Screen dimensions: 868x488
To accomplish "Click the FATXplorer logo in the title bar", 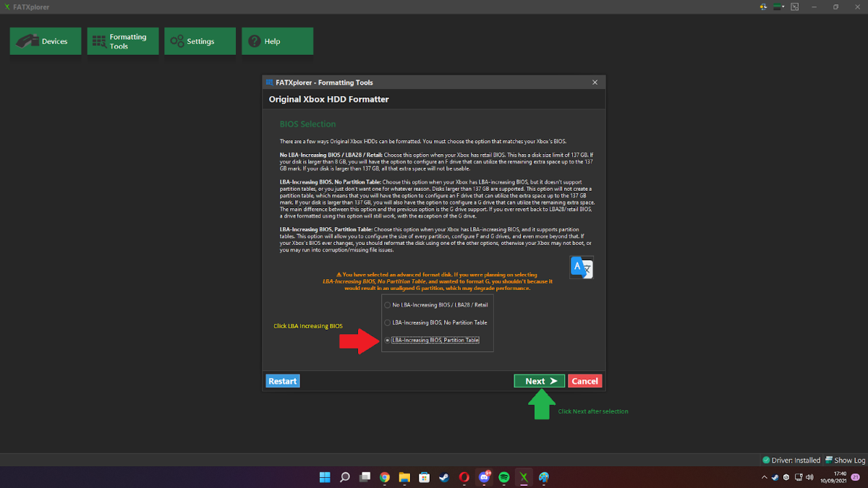I will pyautogui.click(x=7, y=7).
